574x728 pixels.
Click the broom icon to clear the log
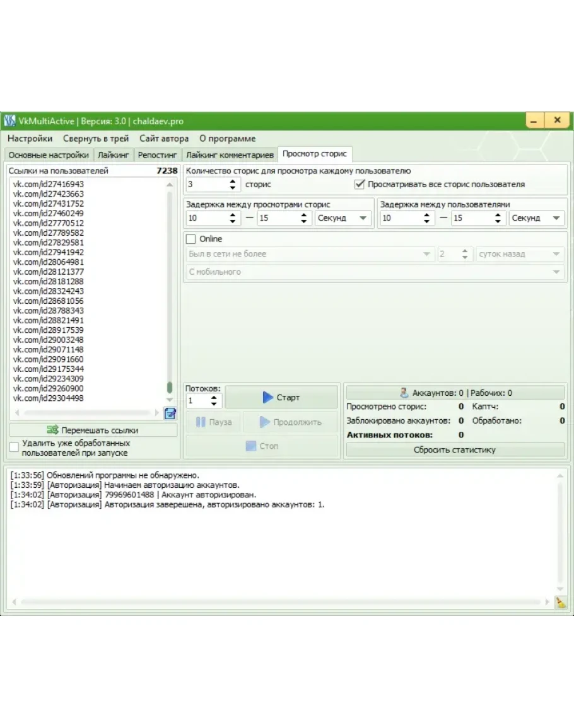560,602
